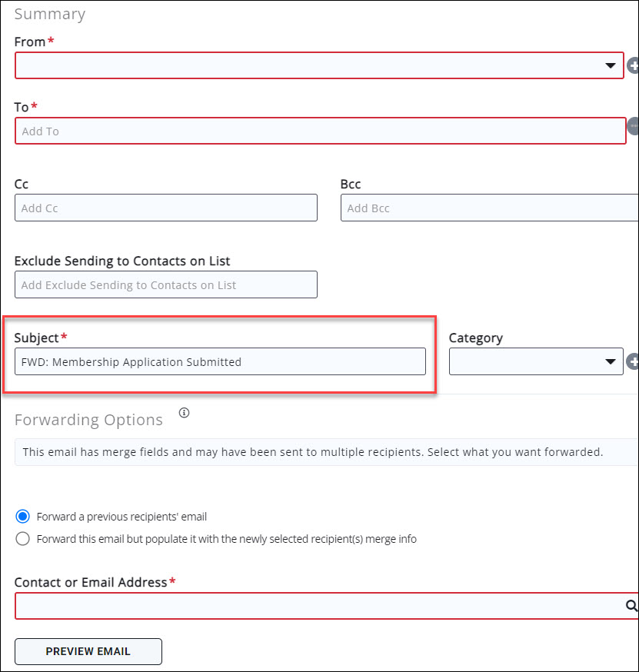The width and height of the screenshot is (639, 672).
Task: Click the Subject text field
Action: click(220, 361)
